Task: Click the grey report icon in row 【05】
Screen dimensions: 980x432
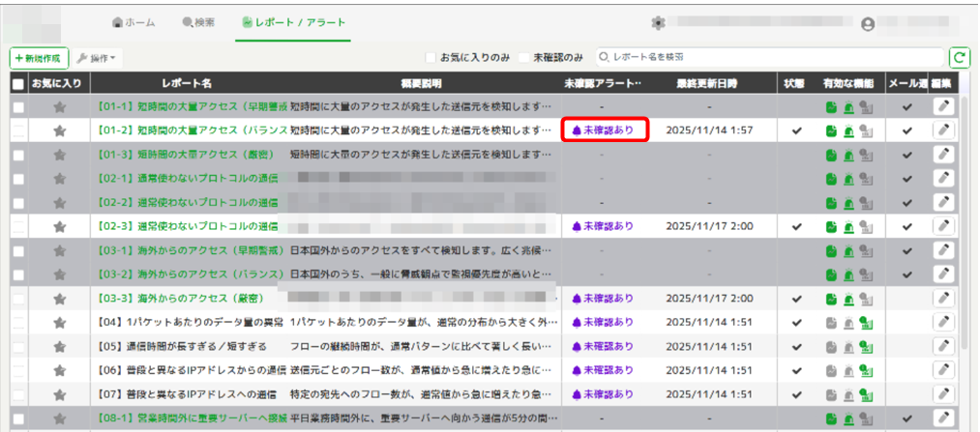Action: [831, 347]
